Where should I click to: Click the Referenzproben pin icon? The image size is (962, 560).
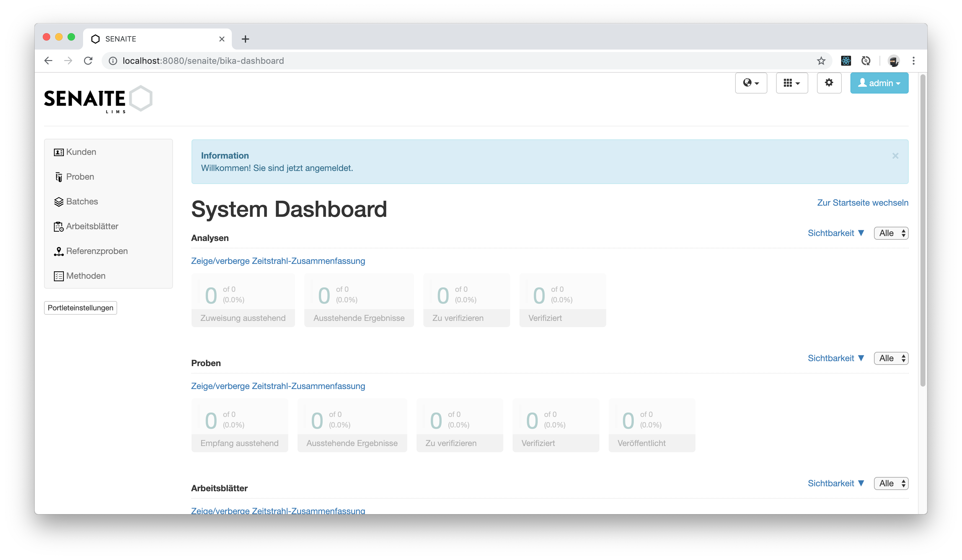click(58, 252)
